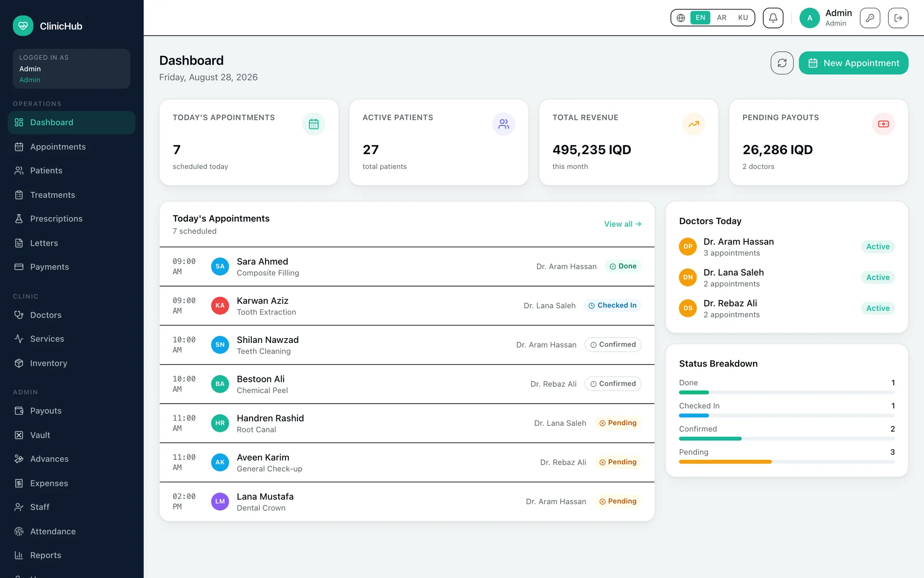Click the Done status badge for Sara Ahmed
Screen dimensions: 924x578
tap(623, 266)
